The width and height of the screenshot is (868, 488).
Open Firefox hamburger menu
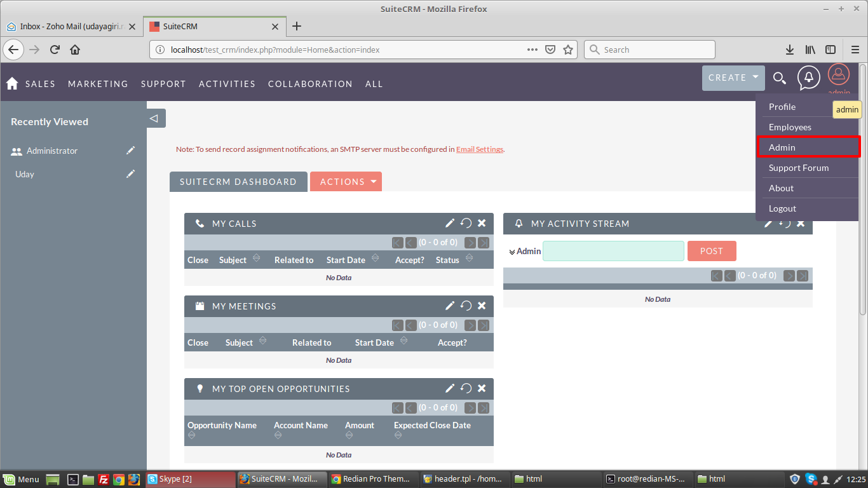(855, 50)
